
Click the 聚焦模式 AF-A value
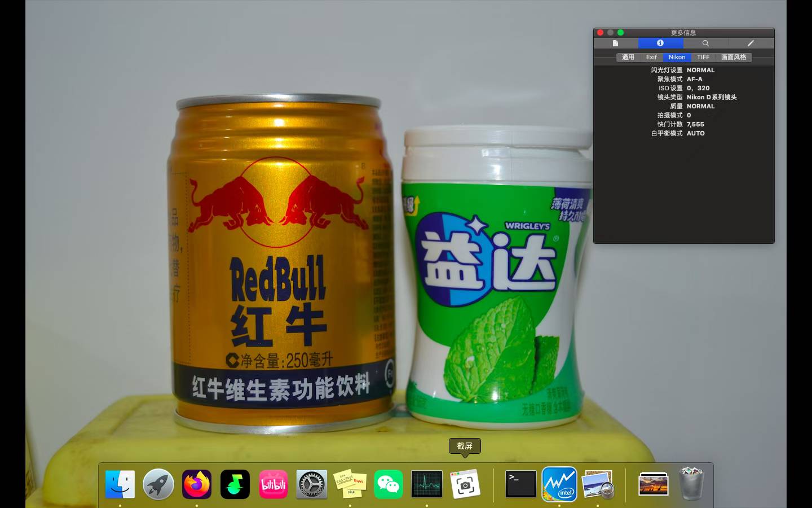(x=695, y=79)
